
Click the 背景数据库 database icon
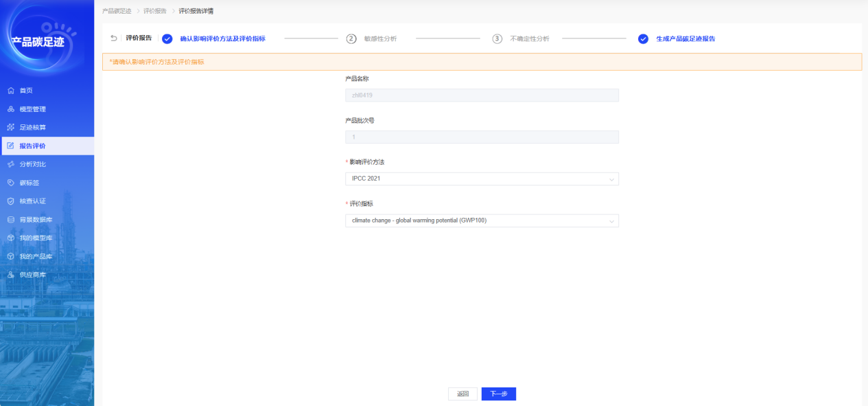click(x=10, y=220)
